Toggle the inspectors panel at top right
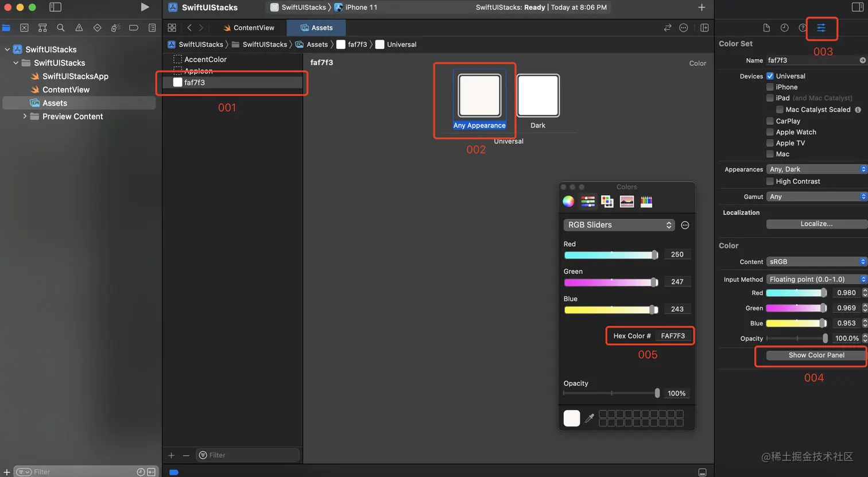 click(x=857, y=7)
